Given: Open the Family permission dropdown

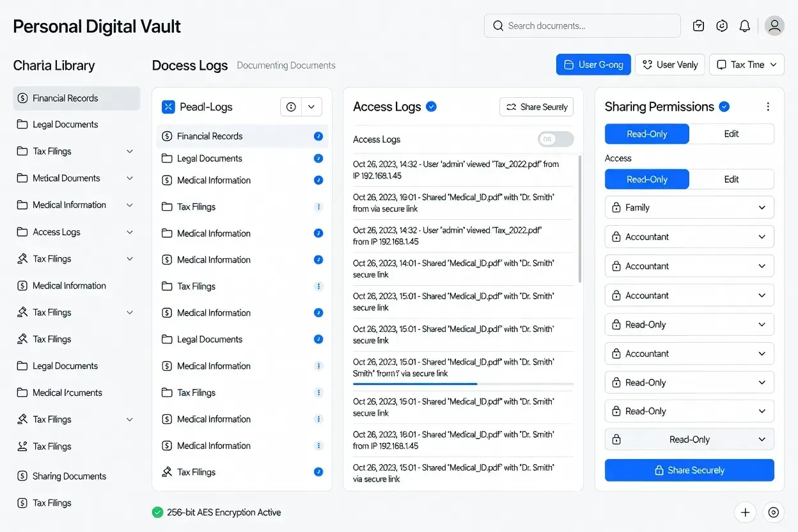Looking at the screenshot, I should (689, 207).
